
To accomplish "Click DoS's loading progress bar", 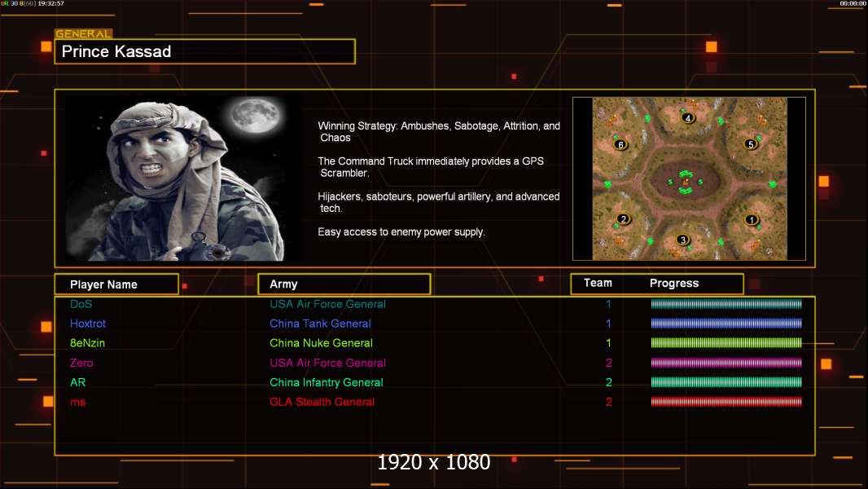I will [x=726, y=303].
